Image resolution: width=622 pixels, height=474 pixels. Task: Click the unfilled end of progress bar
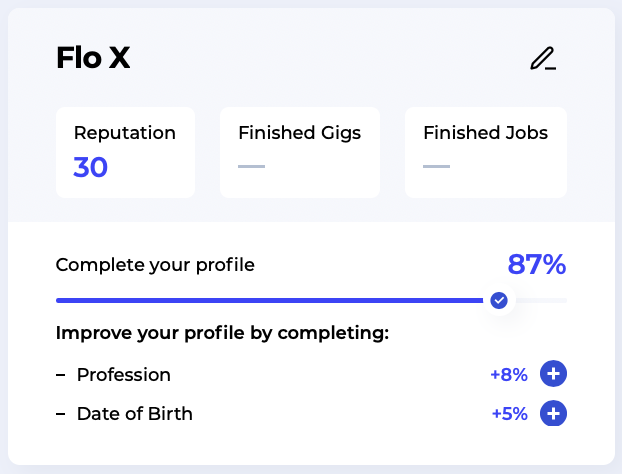tap(541, 301)
